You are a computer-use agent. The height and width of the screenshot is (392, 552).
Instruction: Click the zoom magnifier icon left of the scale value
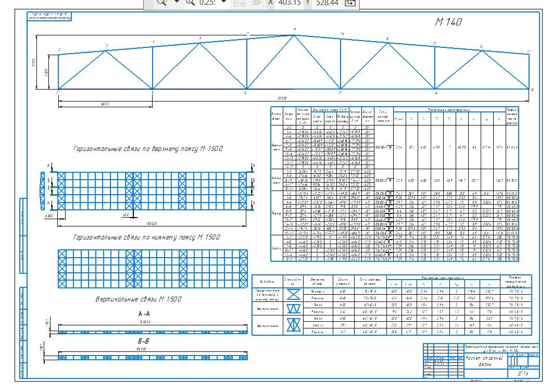coord(190,3)
